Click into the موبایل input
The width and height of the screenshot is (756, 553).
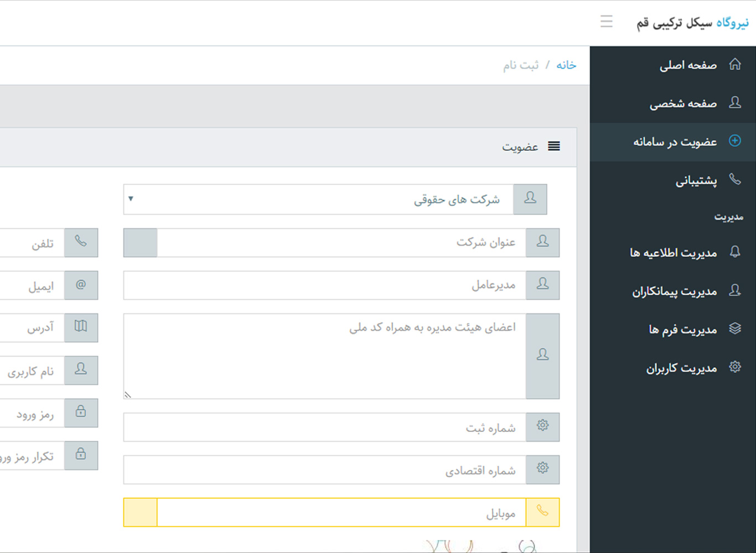click(341, 512)
